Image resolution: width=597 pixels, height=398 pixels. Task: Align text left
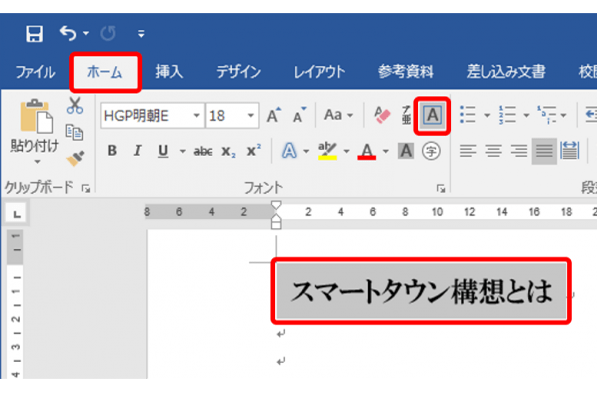pyautogui.click(x=468, y=151)
